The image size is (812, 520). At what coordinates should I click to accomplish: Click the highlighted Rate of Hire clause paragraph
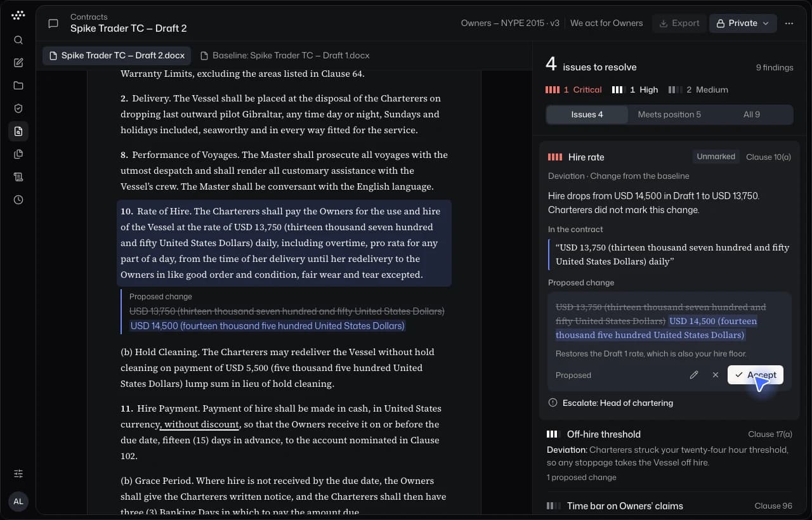tap(284, 243)
